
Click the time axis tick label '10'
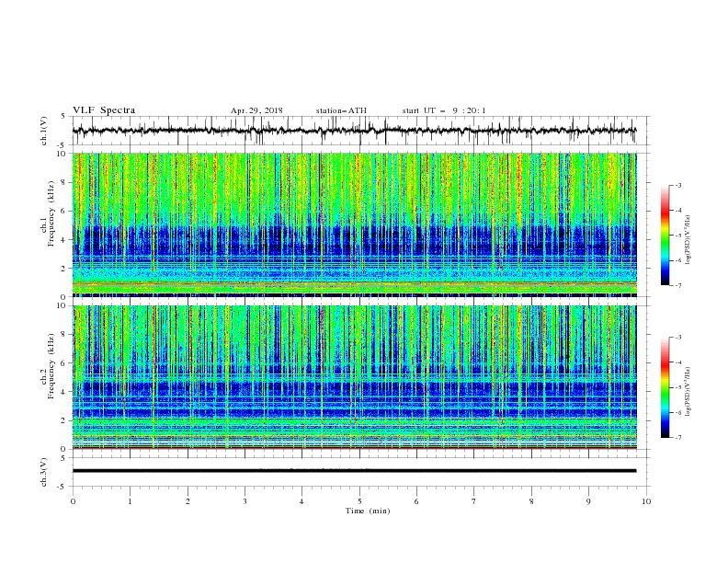(646, 501)
